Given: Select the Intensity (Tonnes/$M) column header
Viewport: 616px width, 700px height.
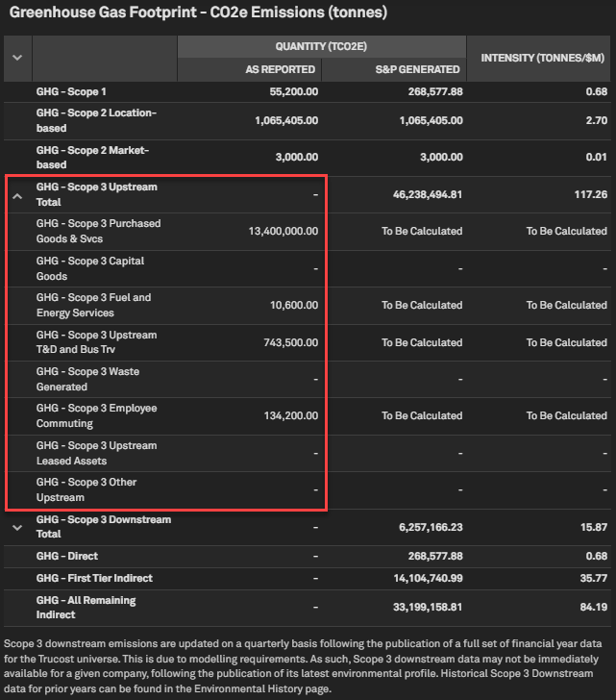Looking at the screenshot, I should coord(542,58).
